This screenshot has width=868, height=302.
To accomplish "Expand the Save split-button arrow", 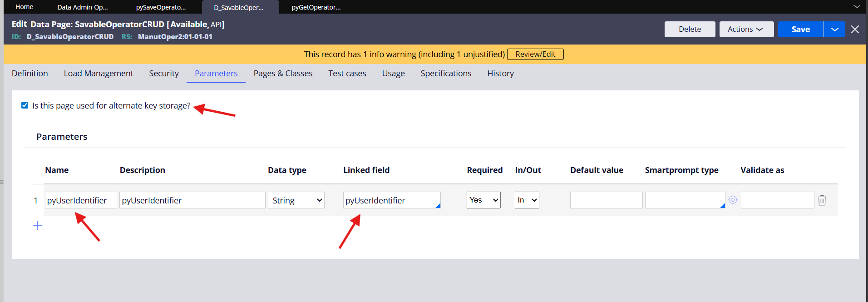I will (x=834, y=30).
